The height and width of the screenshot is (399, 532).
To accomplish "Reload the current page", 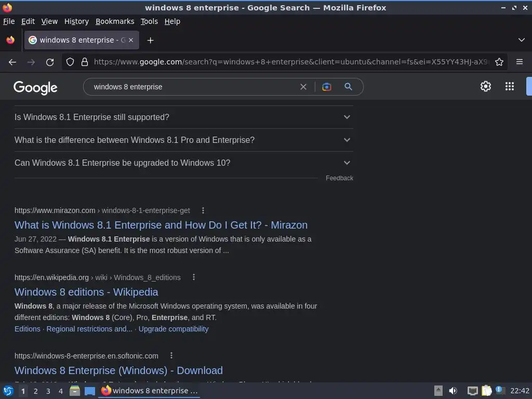I will [x=50, y=62].
